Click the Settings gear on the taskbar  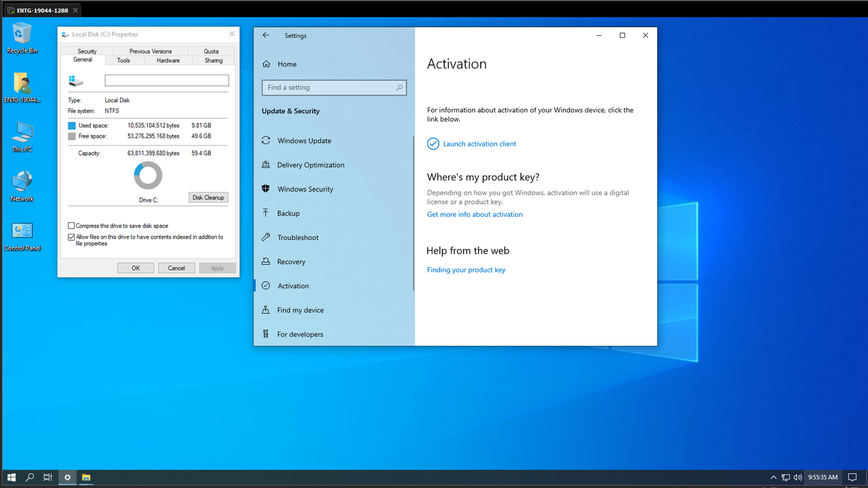pyautogui.click(x=67, y=477)
